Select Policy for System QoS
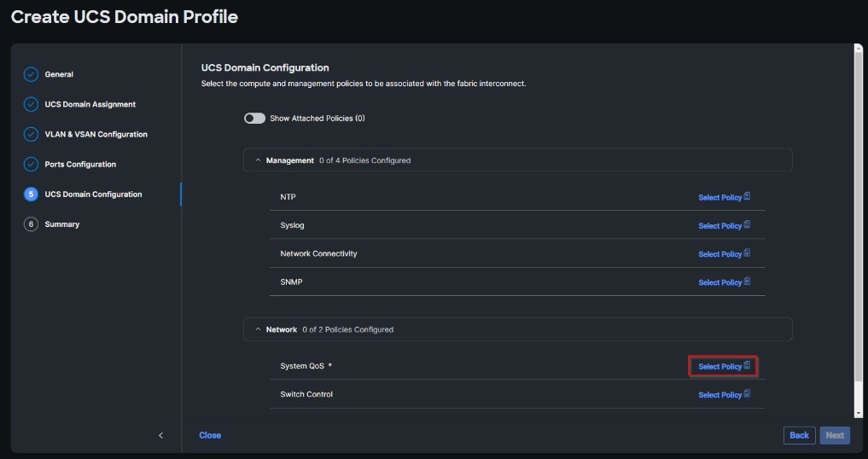Viewport: 868px width, 459px height. (x=720, y=367)
